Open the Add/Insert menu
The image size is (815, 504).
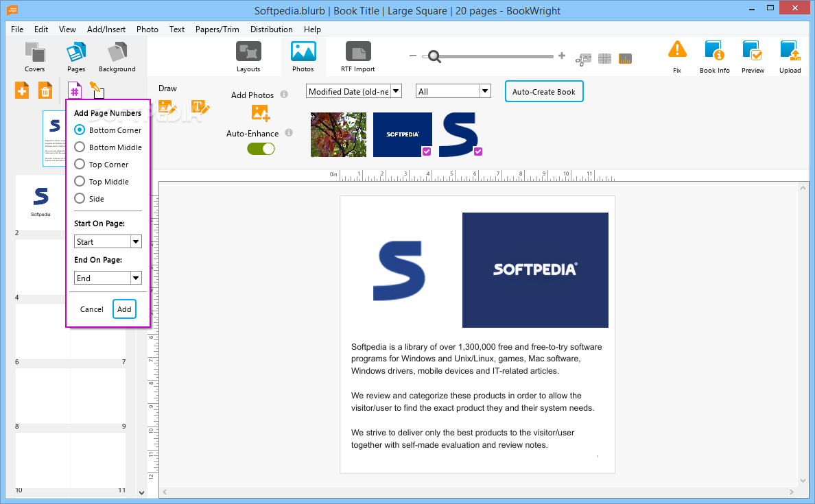(x=106, y=29)
